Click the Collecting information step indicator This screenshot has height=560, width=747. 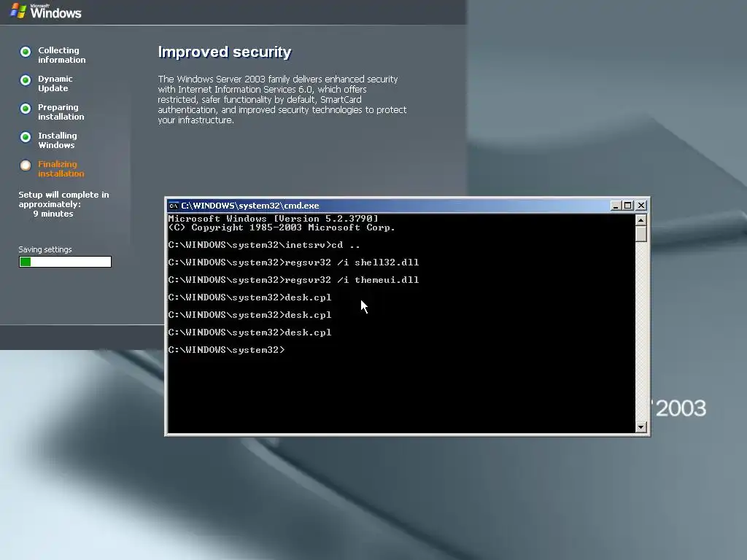click(x=26, y=52)
